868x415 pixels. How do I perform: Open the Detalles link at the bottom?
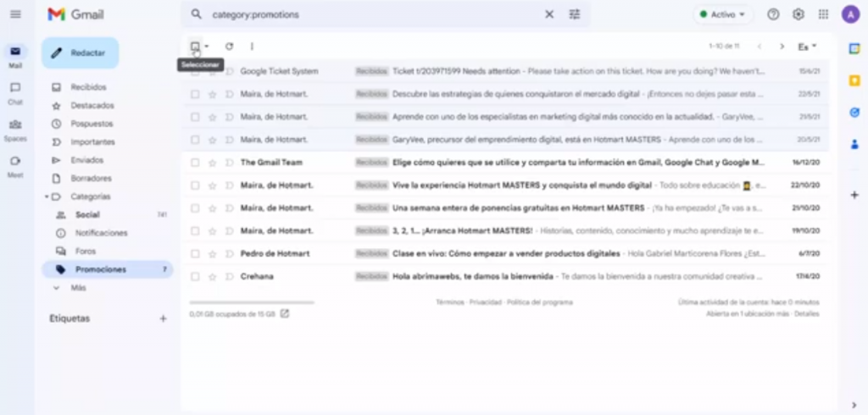(807, 313)
